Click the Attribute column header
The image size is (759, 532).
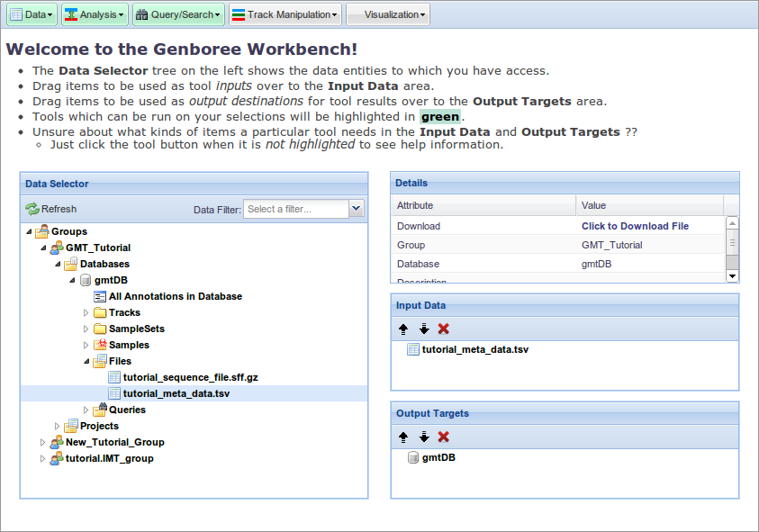tap(483, 205)
